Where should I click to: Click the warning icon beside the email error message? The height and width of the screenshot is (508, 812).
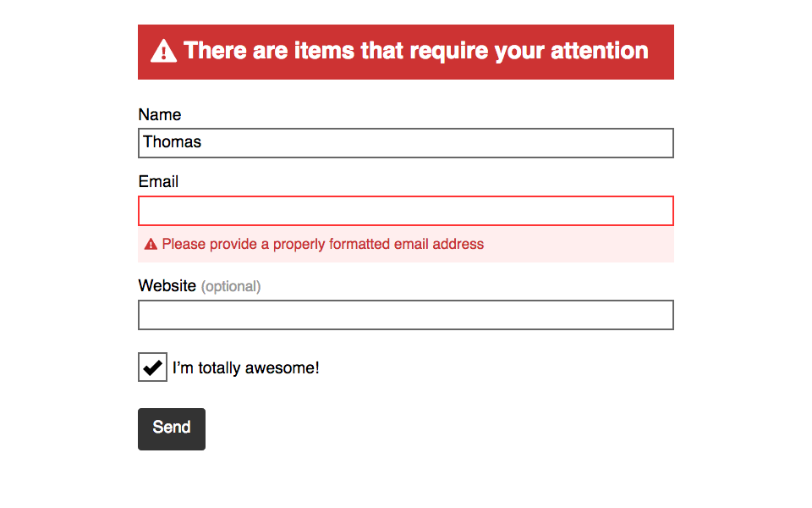151,244
